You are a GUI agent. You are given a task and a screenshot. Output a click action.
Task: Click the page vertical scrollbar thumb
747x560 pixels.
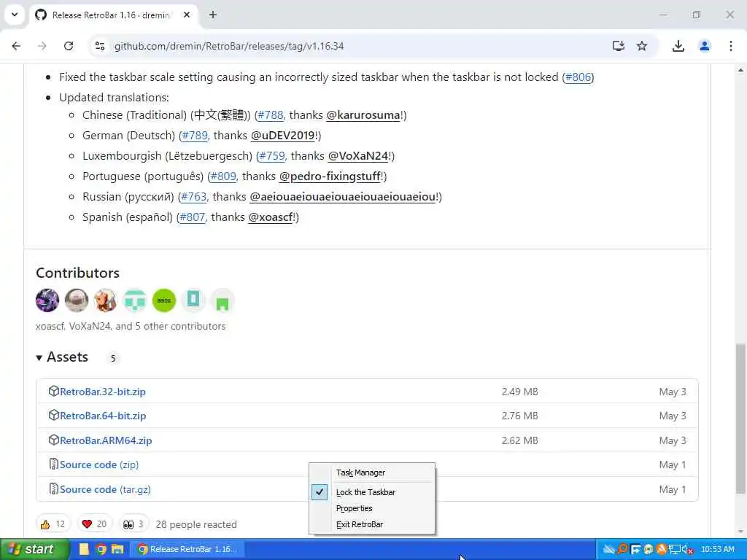click(x=740, y=419)
